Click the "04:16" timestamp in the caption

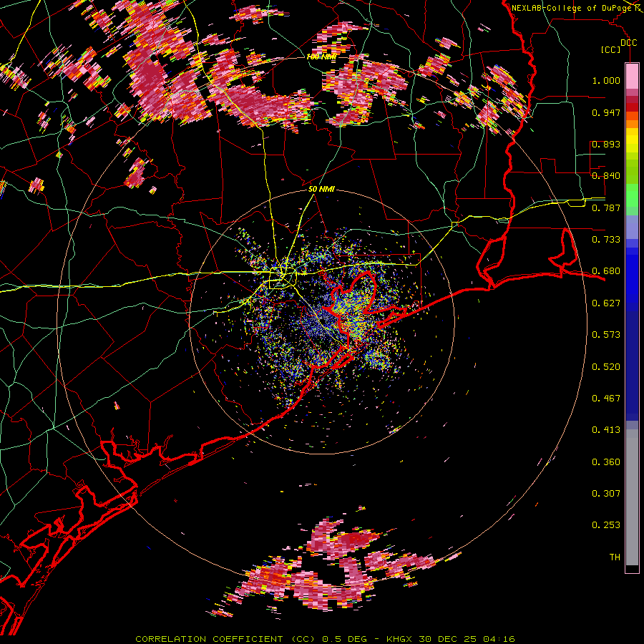coord(499,639)
